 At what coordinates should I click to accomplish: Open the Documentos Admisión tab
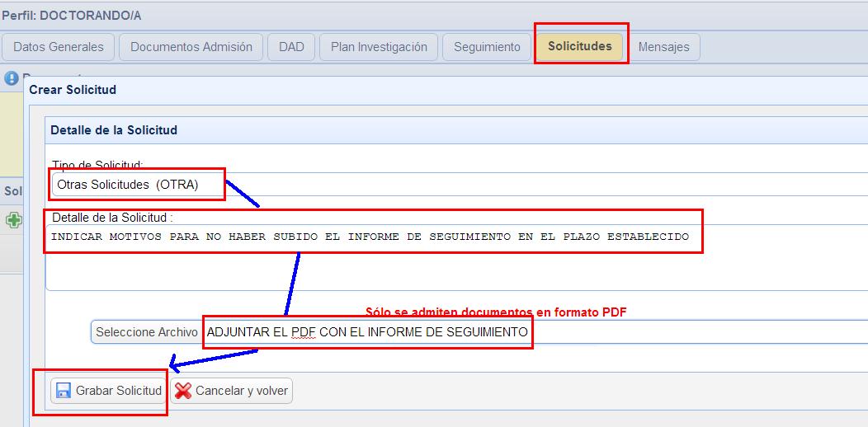pos(191,47)
